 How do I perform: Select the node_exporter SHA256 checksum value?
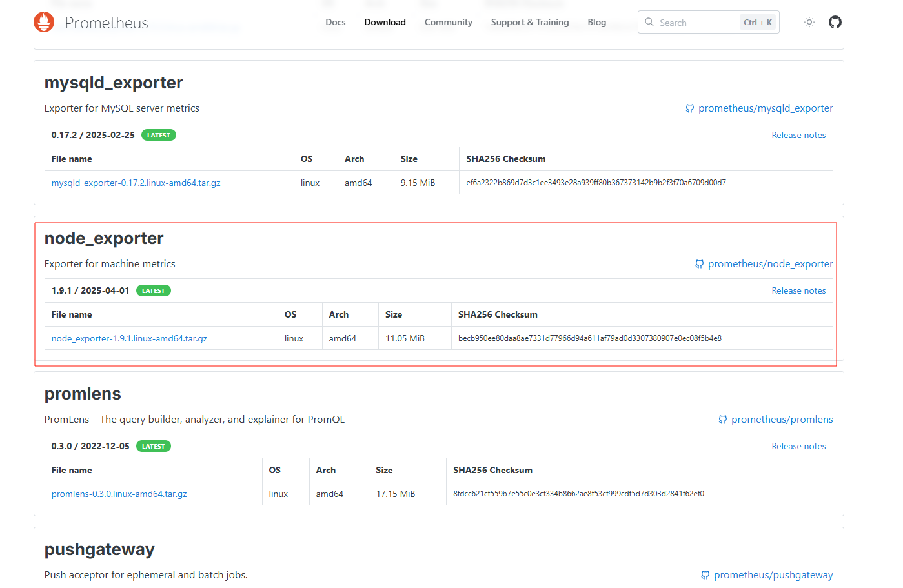point(590,338)
